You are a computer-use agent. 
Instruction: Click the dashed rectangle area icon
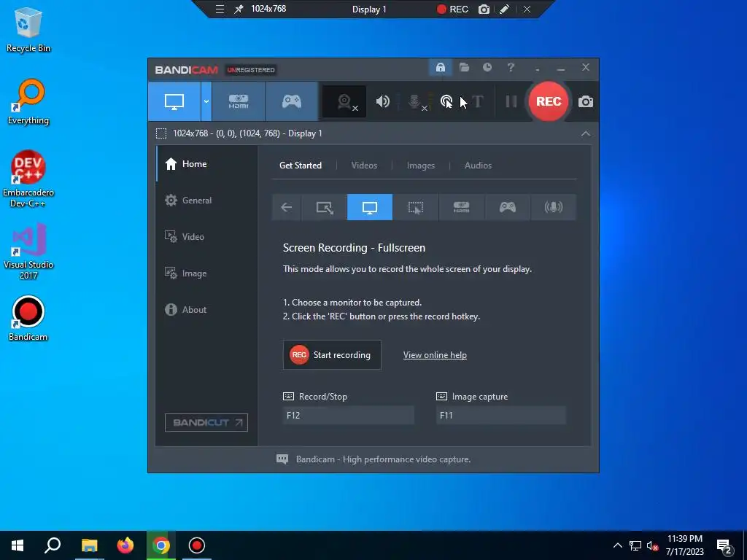tap(161, 133)
